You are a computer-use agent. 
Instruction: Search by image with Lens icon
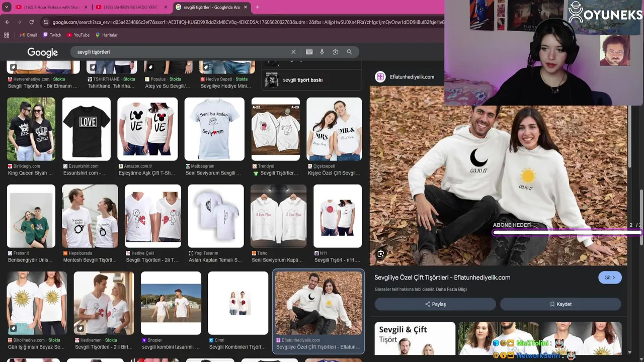336,52
